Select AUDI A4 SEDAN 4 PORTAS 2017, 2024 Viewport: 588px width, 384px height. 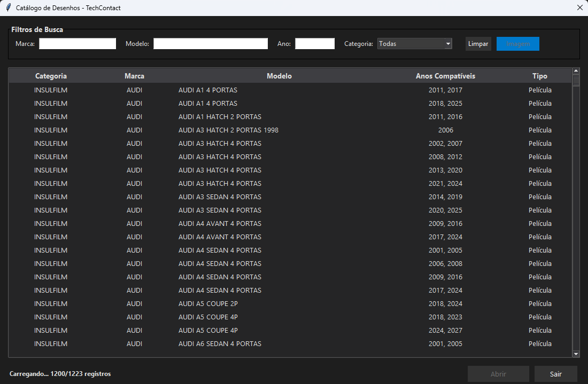(x=290, y=291)
